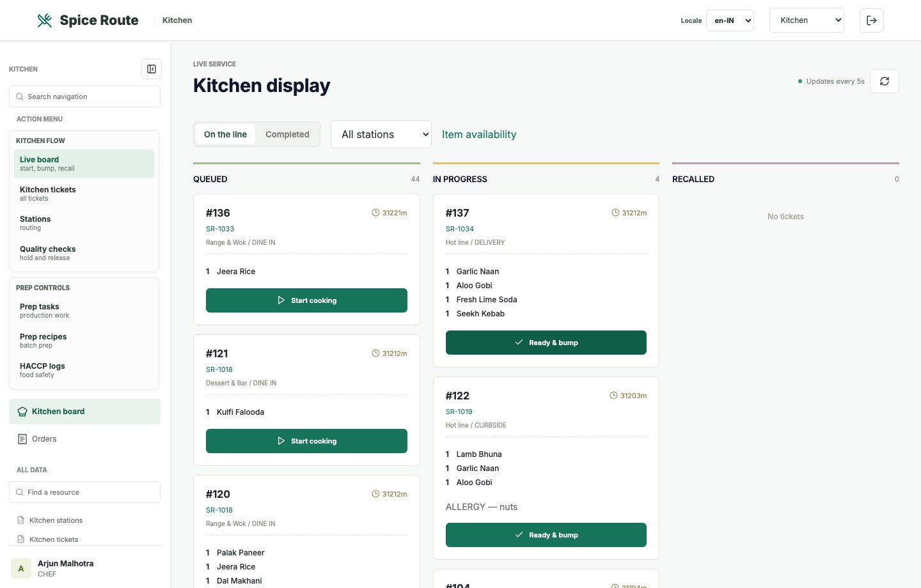This screenshot has height=588, width=921.
Task: Collapse the sidebar with the panel icon
Action: click(152, 69)
